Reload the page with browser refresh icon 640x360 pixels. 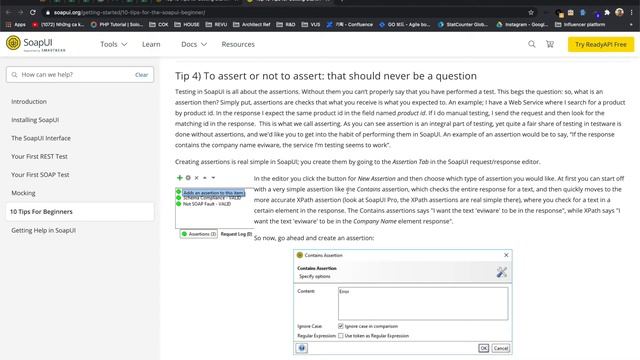[x=33, y=12]
